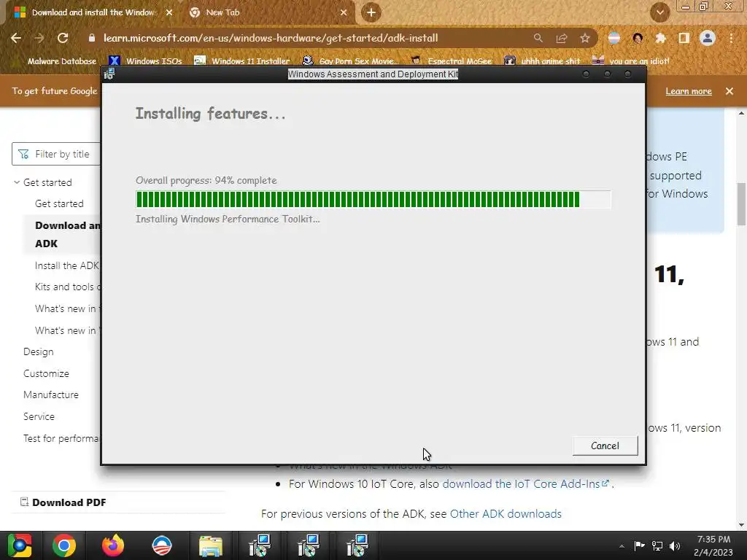Toggle the Chrome side panel icon
The width and height of the screenshot is (747, 560).
click(684, 38)
